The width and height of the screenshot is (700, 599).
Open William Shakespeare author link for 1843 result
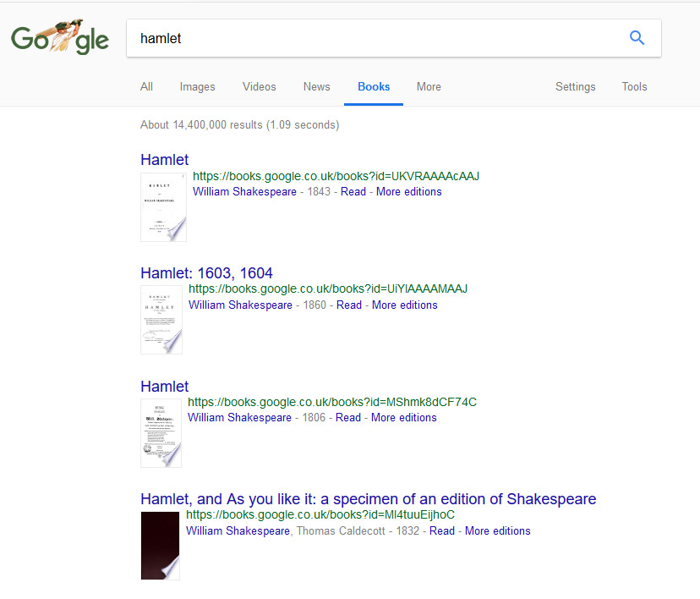pos(244,191)
